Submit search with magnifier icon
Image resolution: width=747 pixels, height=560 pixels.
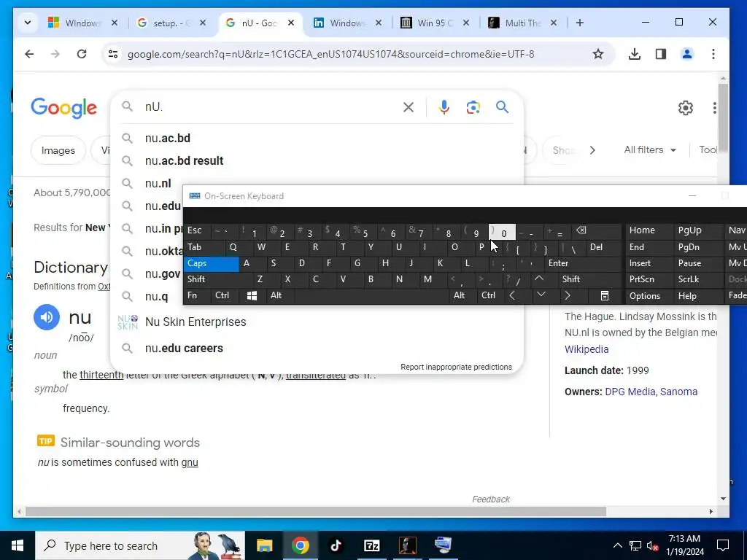pyautogui.click(x=502, y=107)
